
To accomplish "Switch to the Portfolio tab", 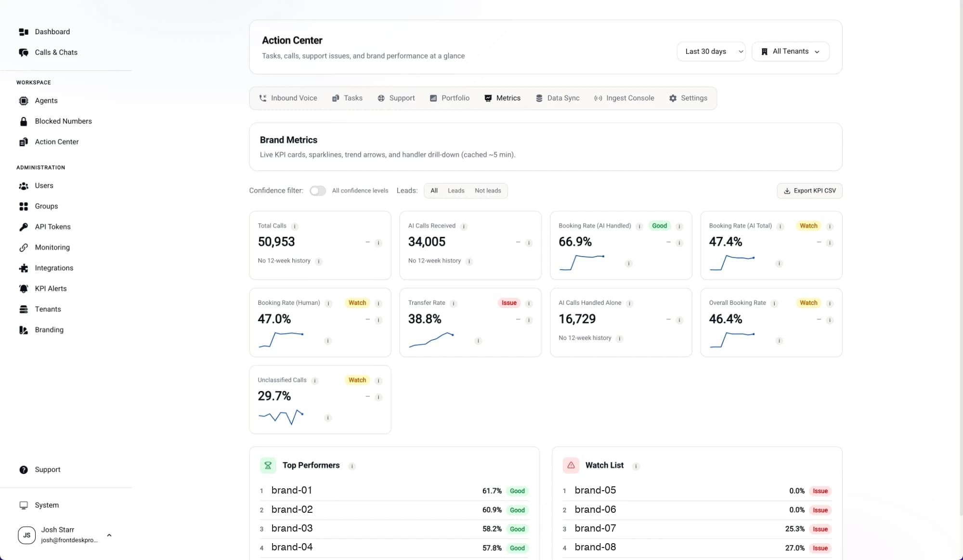I will pos(449,98).
